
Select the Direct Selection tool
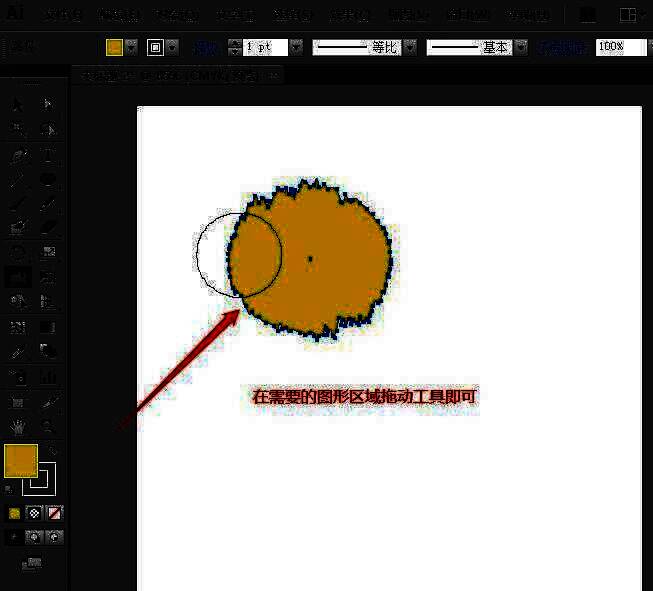point(47,105)
